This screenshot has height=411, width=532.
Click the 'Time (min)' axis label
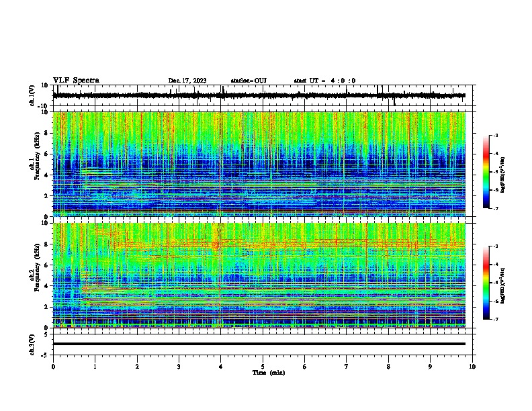click(x=269, y=373)
